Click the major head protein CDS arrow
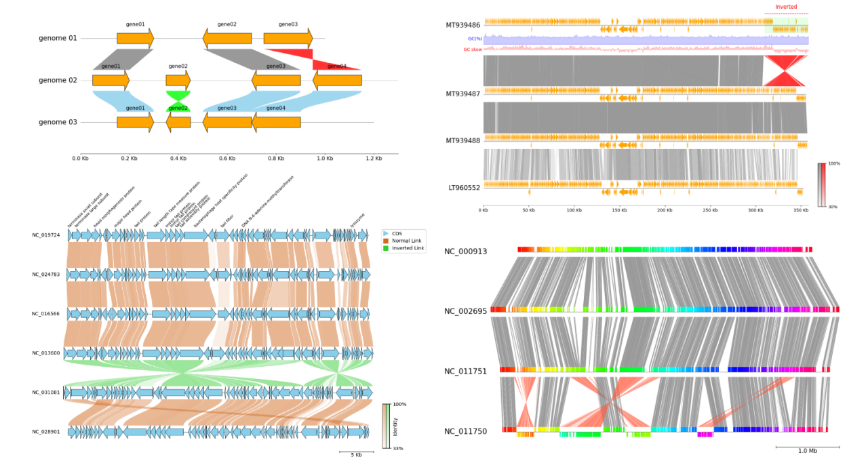This screenshot has height=459, width=868. point(117,234)
